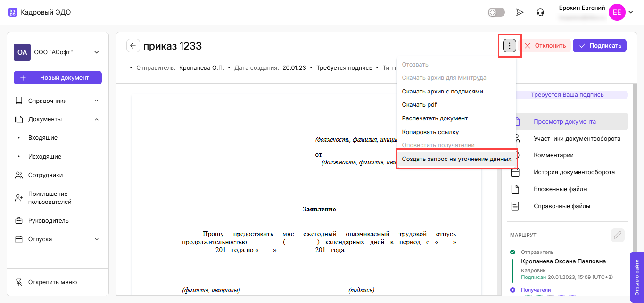Open support headset icon in header
This screenshot has width=644, height=303.
click(x=540, y=12)
